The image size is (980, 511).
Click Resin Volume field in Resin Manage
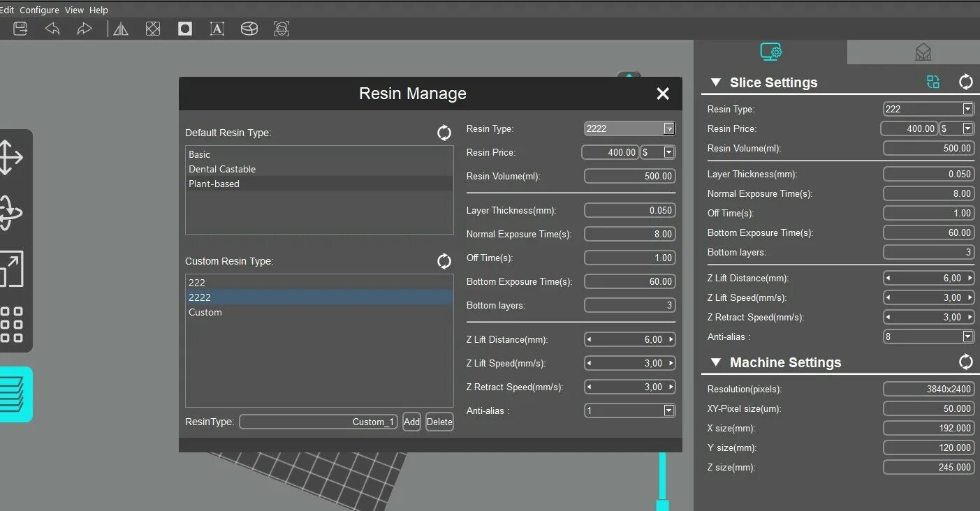(x=629, y=176)
